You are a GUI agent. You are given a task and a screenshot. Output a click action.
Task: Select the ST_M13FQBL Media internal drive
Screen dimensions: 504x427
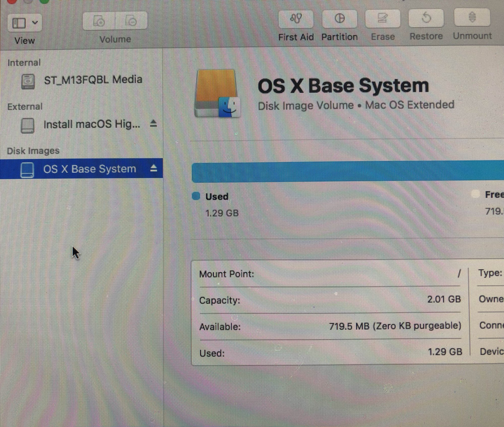click(x=93, y=80)
